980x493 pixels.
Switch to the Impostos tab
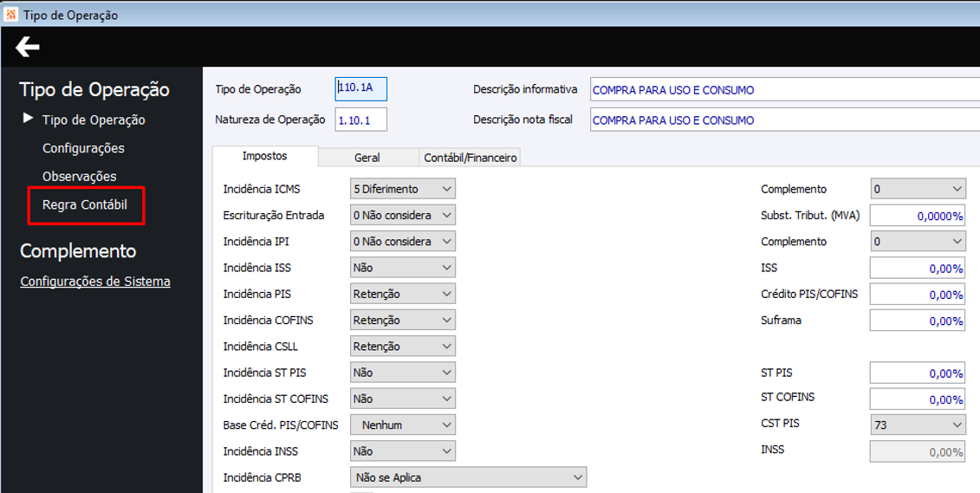click(x=265, y=156)
